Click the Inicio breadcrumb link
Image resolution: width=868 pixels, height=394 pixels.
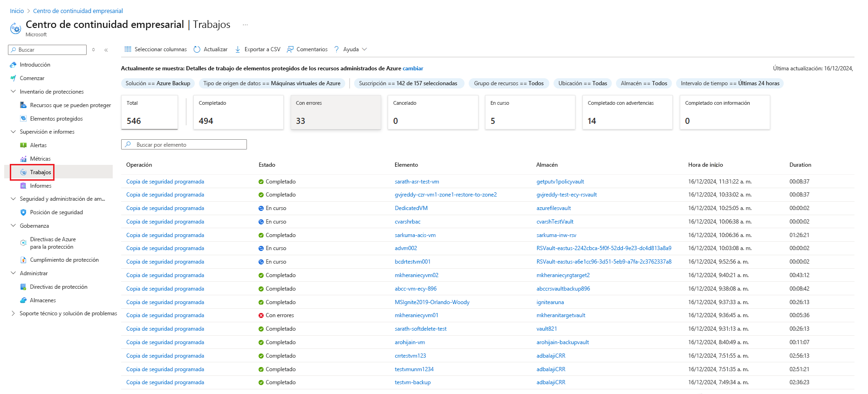(x=17, y=11)
